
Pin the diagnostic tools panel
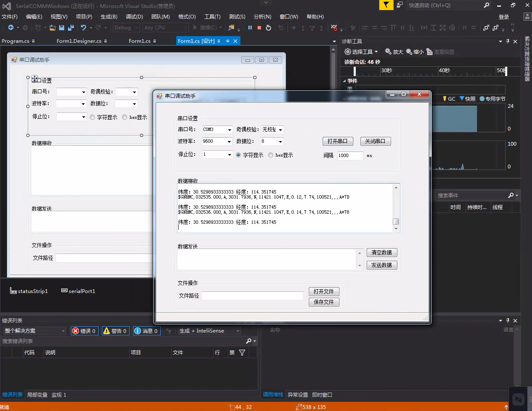click(508, 41)
